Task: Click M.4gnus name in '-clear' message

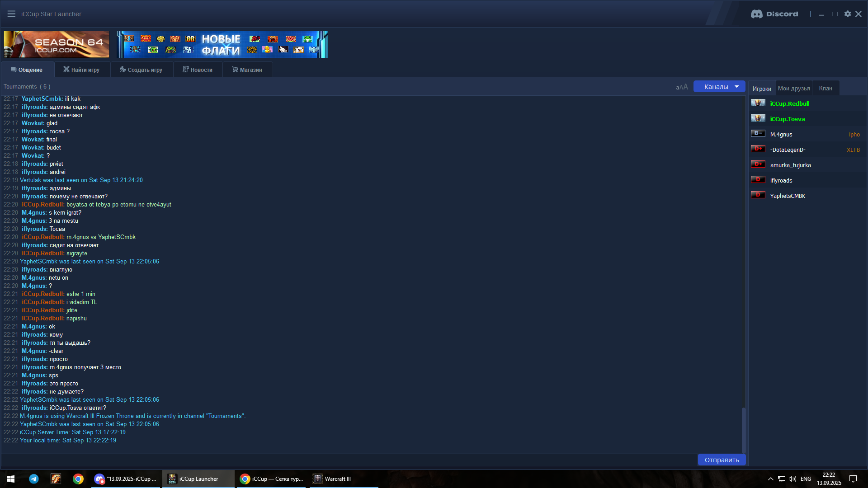Action: tap(34, 351)
